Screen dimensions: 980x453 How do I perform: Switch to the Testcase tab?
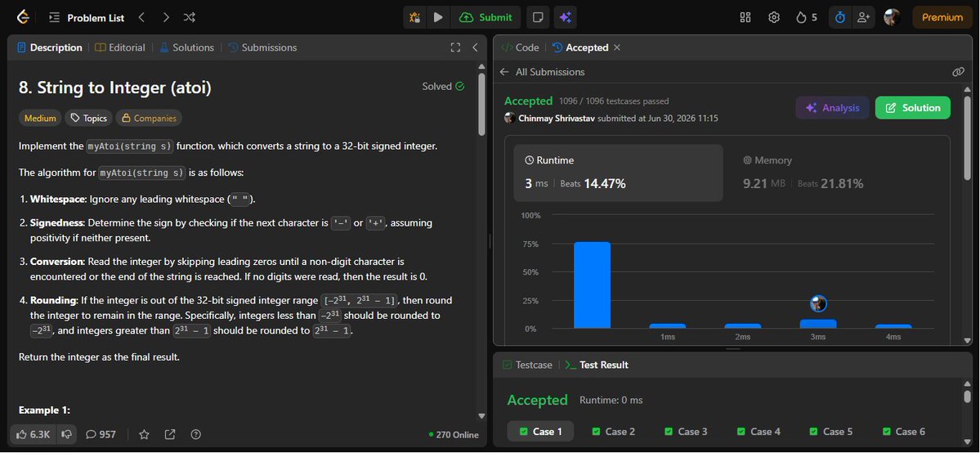pyautogui.click(x=527, y=365)
